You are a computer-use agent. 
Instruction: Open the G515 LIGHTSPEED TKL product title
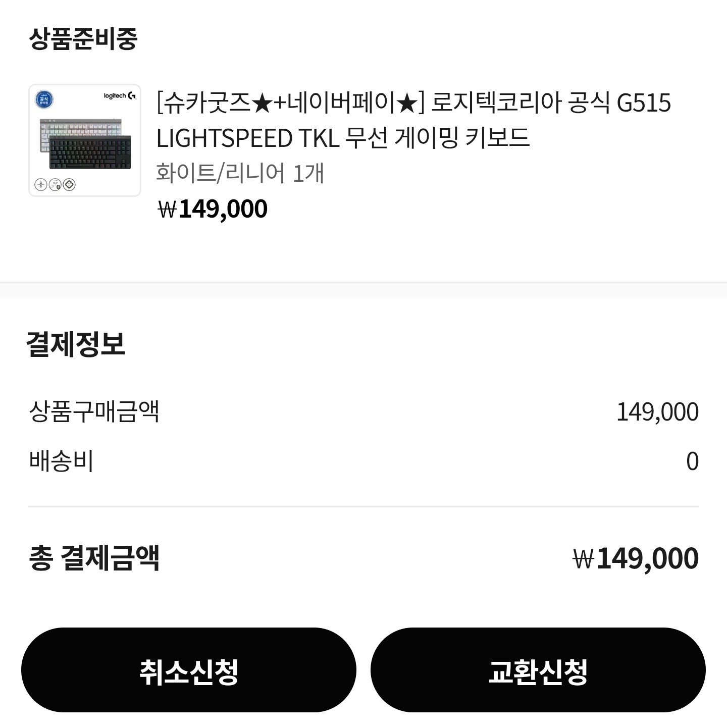[413, 120]
